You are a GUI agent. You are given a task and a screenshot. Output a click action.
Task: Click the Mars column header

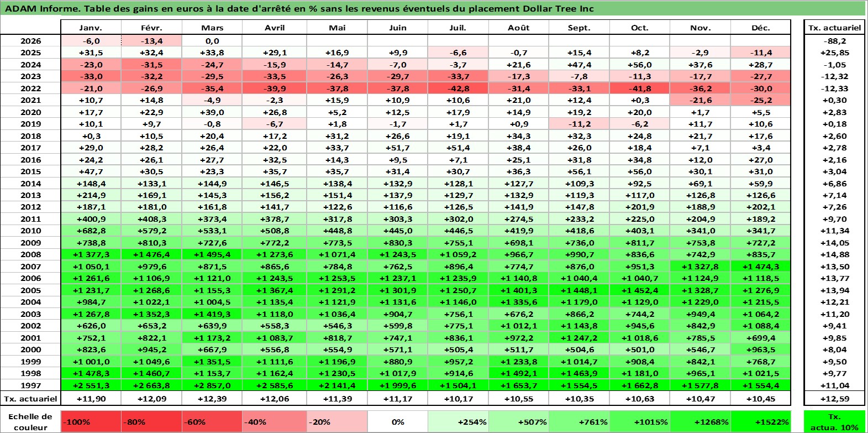pyautogui.click(x=212, y=28)
